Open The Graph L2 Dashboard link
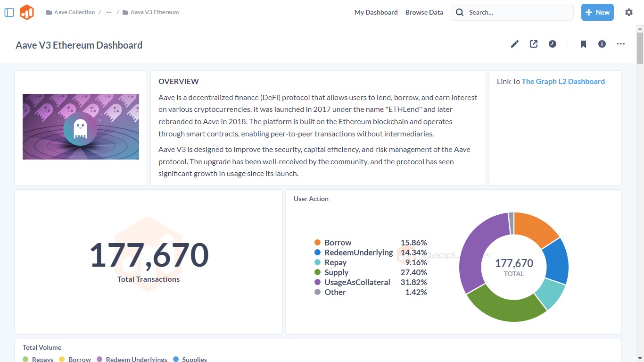 (x=563, y=81)
